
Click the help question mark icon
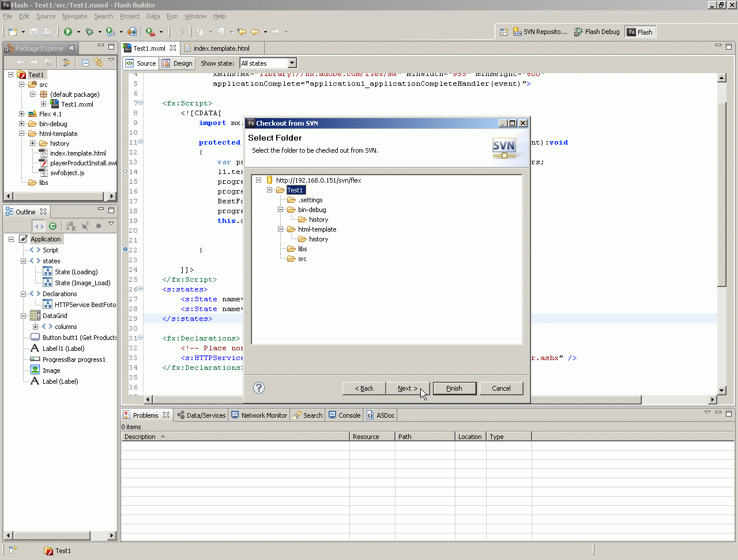259,388
